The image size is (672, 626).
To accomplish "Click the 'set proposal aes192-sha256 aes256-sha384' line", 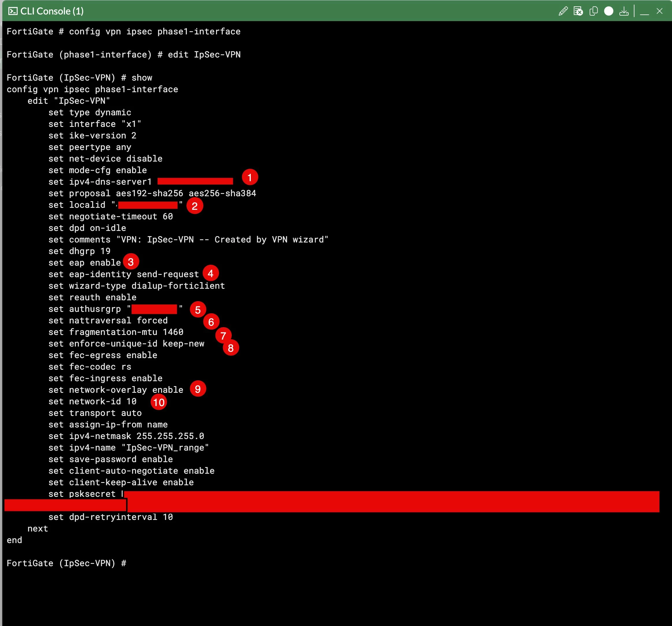I will coord(152,193).
